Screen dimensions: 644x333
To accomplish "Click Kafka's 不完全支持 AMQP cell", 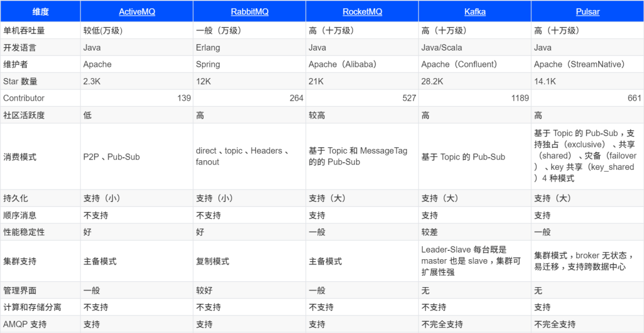I will tap(475, 325).
